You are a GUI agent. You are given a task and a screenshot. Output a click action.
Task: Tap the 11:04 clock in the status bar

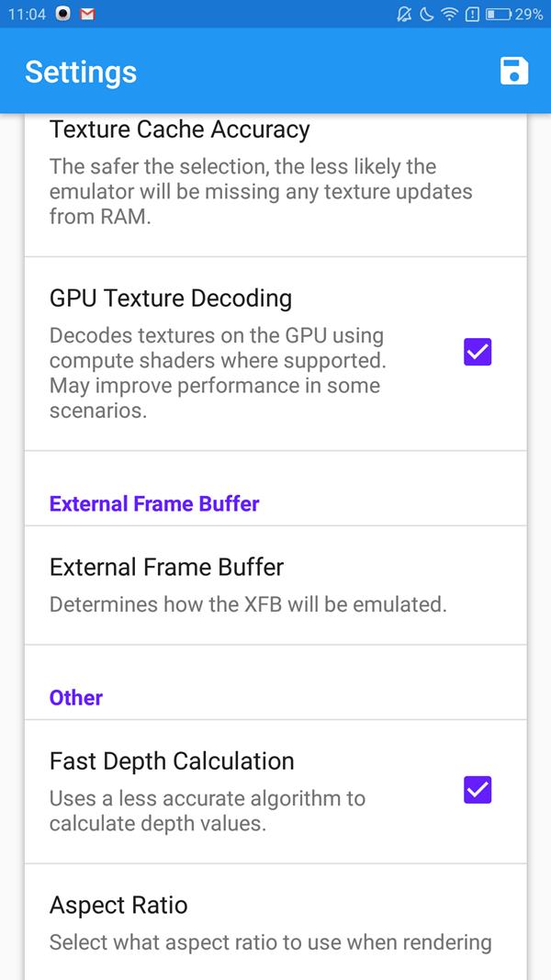click(x=27, y=14)
